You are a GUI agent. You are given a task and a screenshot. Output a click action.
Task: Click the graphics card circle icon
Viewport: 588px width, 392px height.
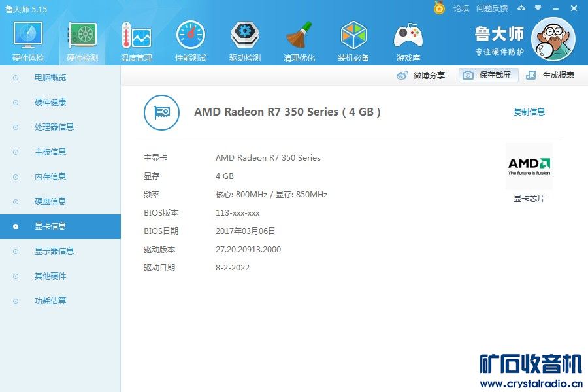tap(161, 112)
